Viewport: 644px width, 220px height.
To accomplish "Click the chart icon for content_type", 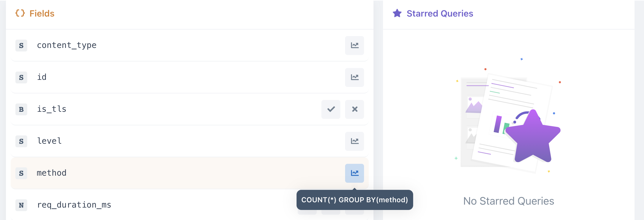I will click(x=355, y=46).
